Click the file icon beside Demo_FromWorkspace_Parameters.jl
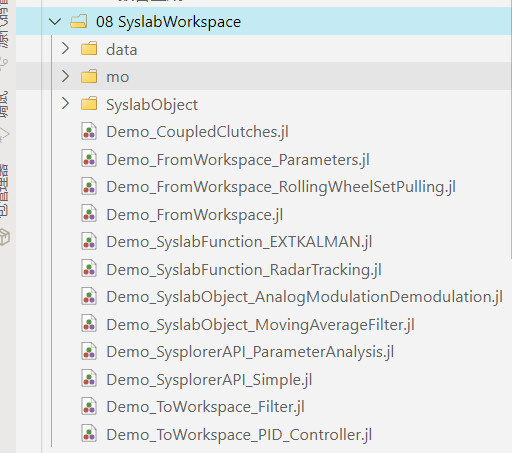 point(89,159)
